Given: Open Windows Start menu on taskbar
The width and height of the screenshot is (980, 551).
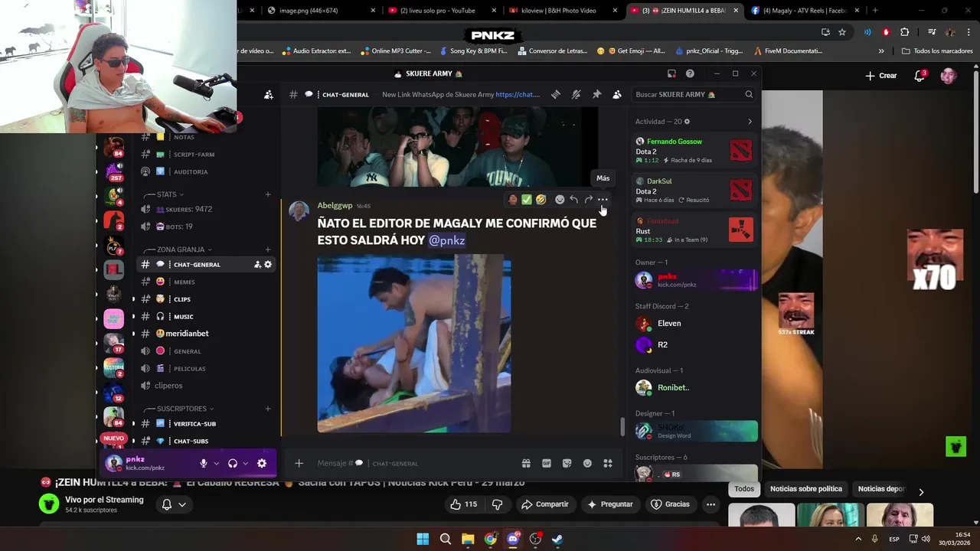Looking at the screenshot, I should (423, 539).
